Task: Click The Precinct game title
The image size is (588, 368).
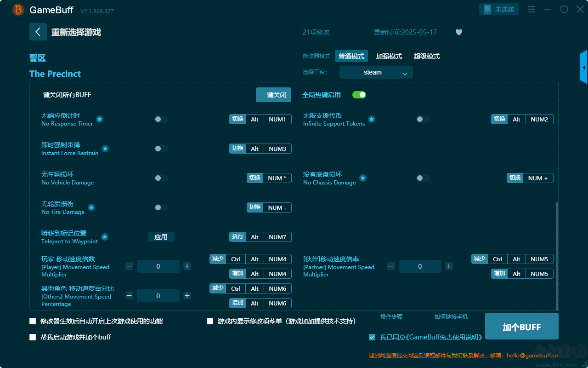Action: 55,74
